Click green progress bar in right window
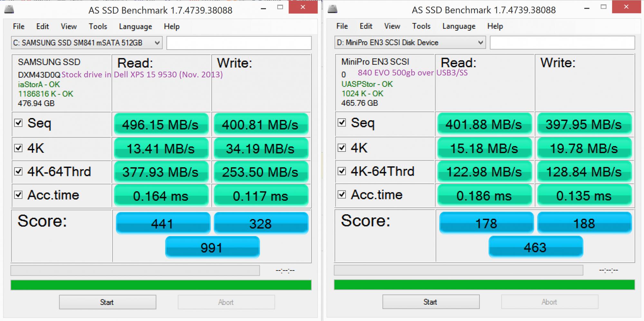The height and width of the screenshot is (321, 644). click(x=484, y=285)
